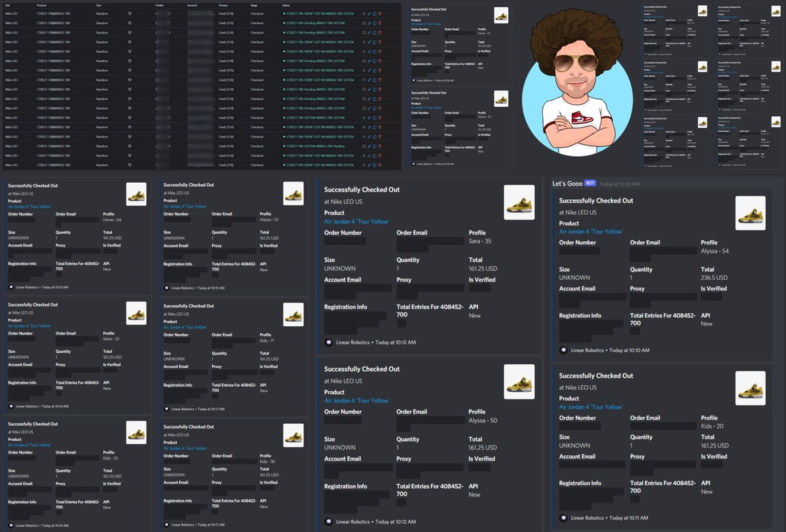Viewport: 786px width, 532px height.
Task: Open shoe thumbnail on Kids - 30 card
Action: pyautogui.click(x=293, y=435)
